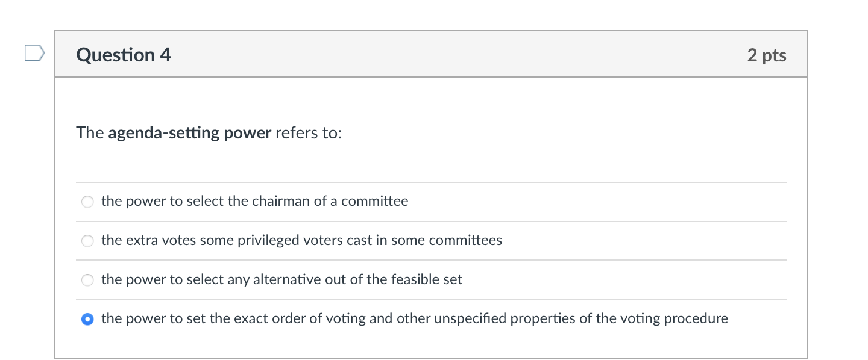Click the selected radio for order of voting

tap(87, 319)
